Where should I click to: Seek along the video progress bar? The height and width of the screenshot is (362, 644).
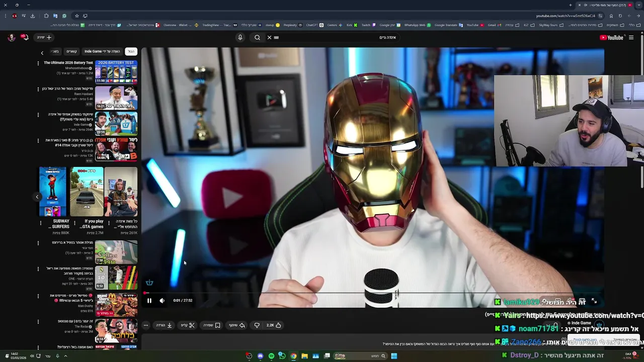pos(372,293)
